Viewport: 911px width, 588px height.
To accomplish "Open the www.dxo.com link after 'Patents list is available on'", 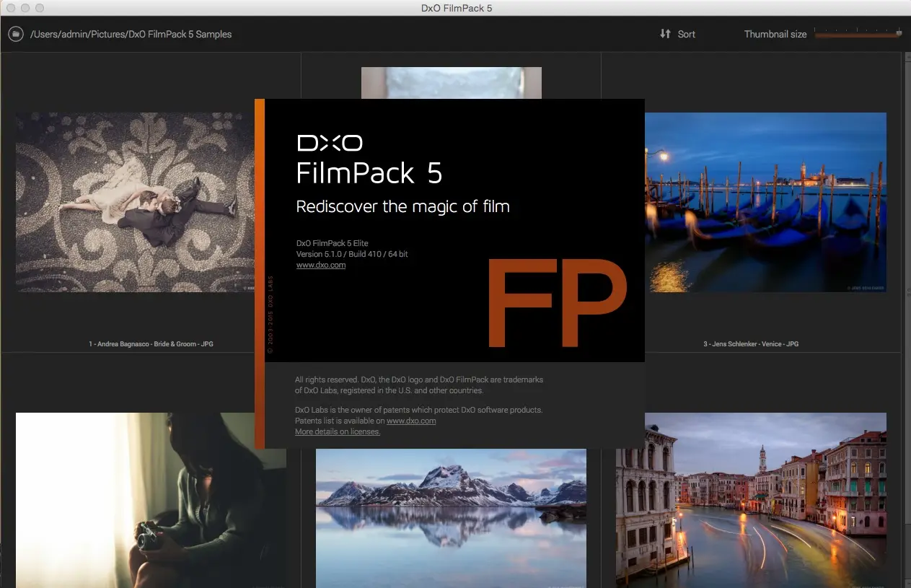I will (x=411, y=421).
